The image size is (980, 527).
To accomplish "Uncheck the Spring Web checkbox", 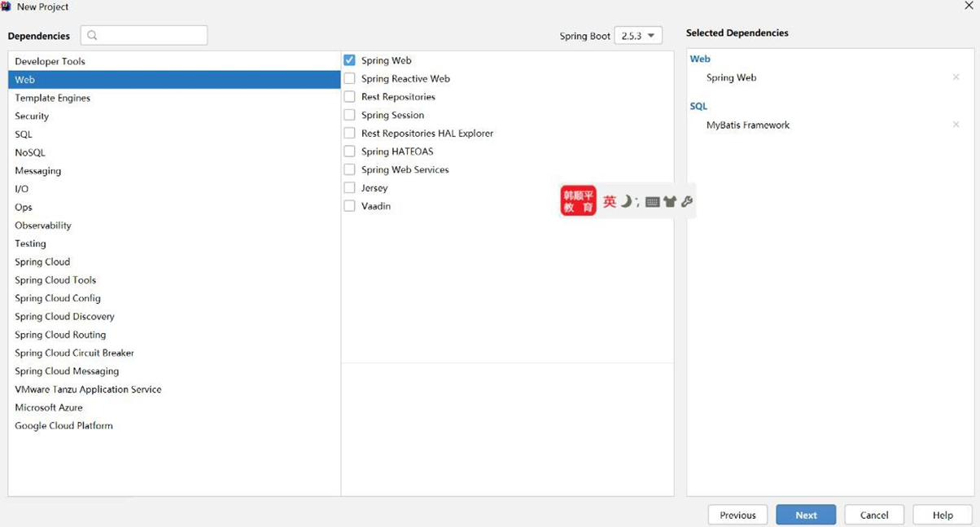I will pyautogui.click(x=349, y=60).
